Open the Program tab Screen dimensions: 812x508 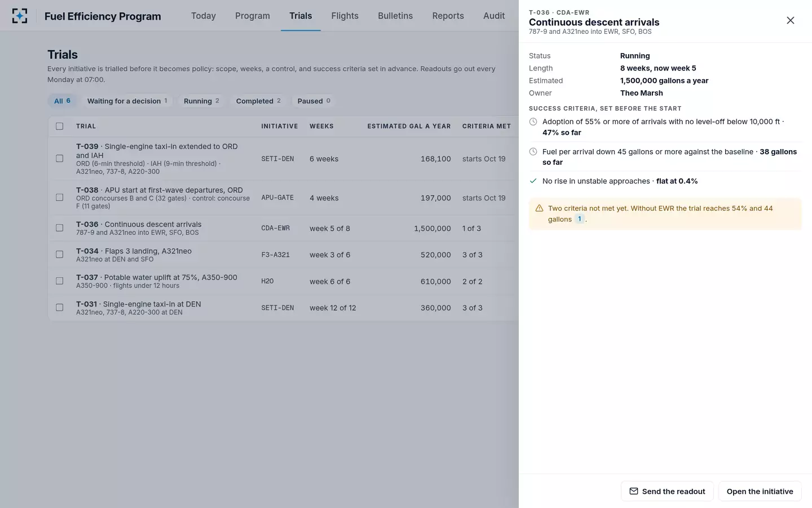pyautogui.click(x=253, y=16)
